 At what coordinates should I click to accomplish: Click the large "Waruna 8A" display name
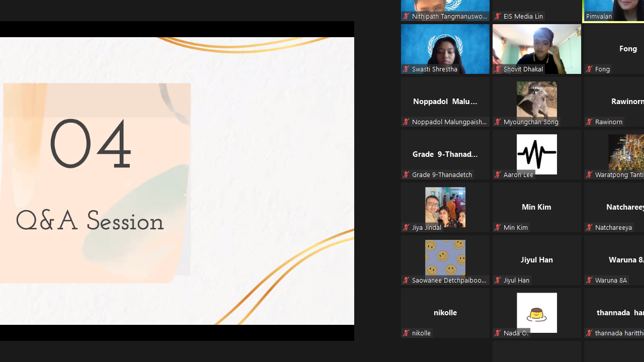click(626, 260)
